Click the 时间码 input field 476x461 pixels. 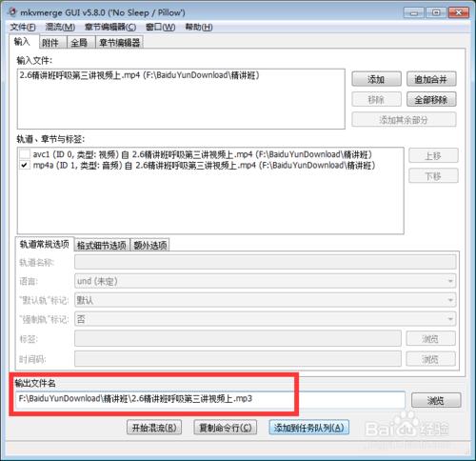coord(238,359)
